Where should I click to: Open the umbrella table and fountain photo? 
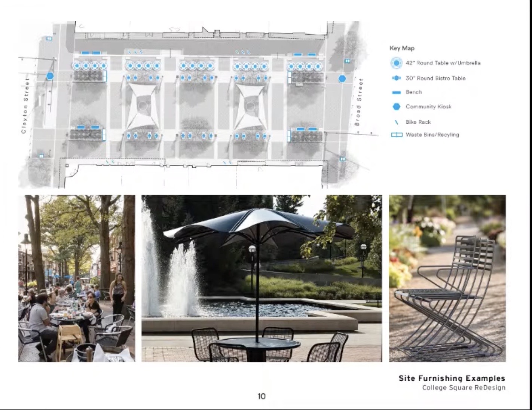coord(262,278)
